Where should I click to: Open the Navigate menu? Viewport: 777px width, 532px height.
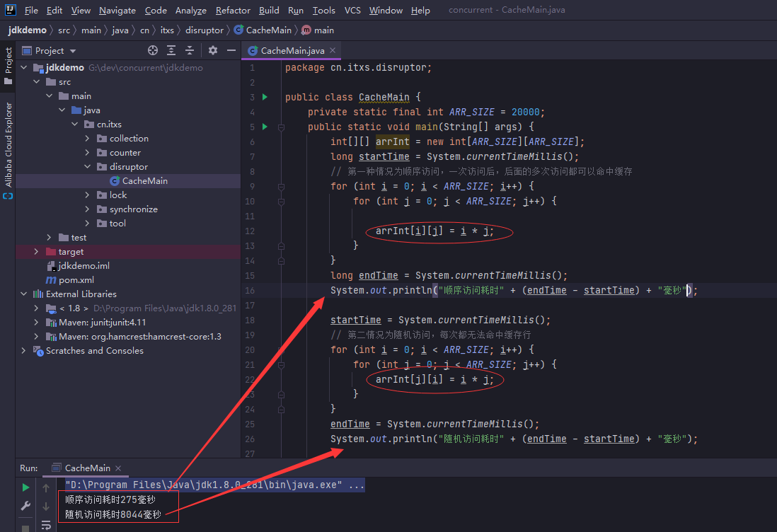tap(117, 10)
